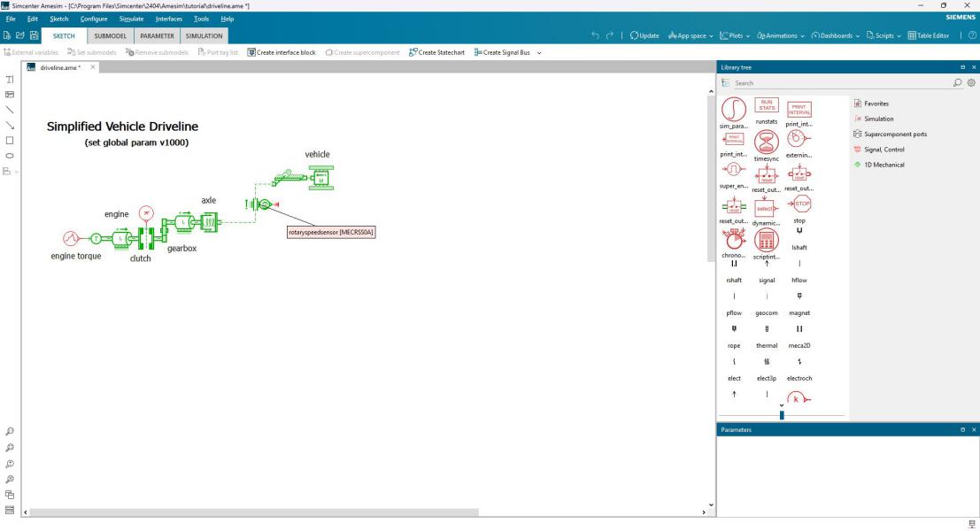Click the library Search input field
980x531 pixels.
click(x=841, y=83)
